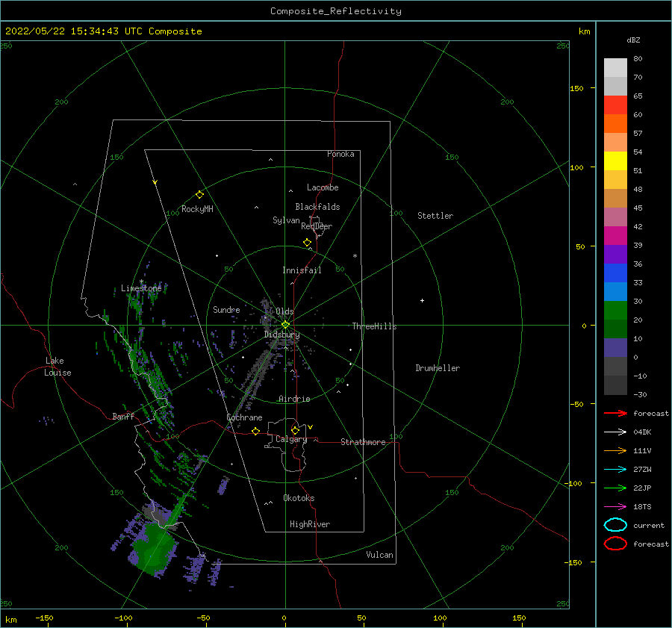Viewport: 672px width, 628px height.
Task: Click the yellow v marker beside Calgary
Action: click(x=311, y=427)
